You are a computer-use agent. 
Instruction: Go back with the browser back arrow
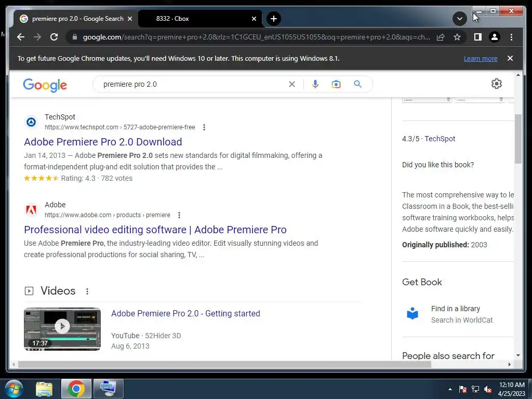point(21,37)
